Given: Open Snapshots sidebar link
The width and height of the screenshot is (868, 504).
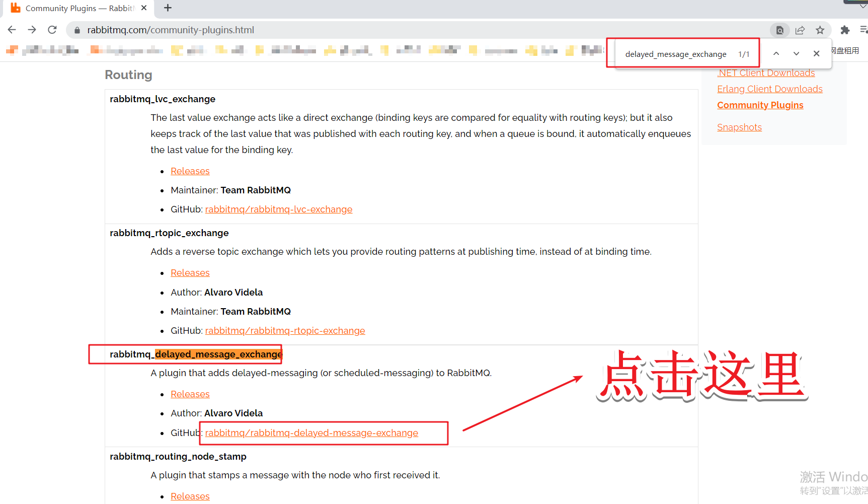Looking at the screenshot, I should 739,127.
